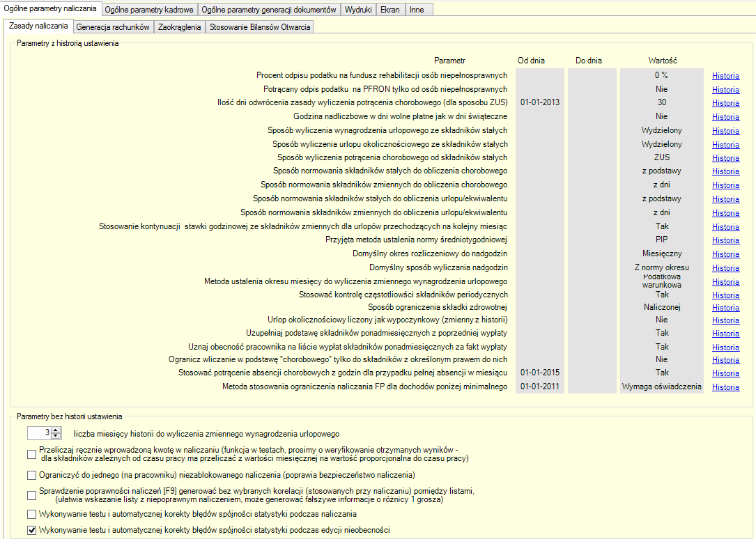Open Historia for urlopu okolicznościowego ze składników stałych
Screen dimensions: 756x539
725,145
